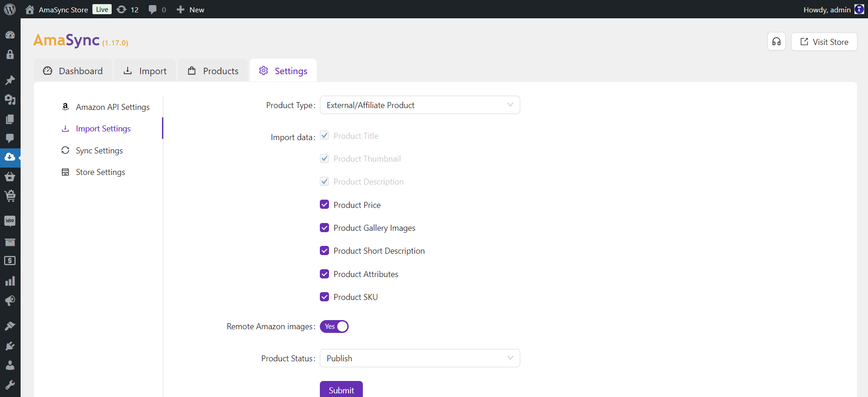Uncheck Product Gallery Images checkbox
Screen dimensions: 868x397
(324, 228)
